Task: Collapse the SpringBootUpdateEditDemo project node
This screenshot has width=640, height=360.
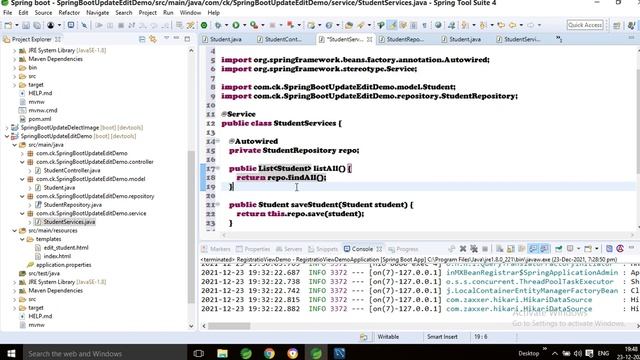Action: [7, 136]
